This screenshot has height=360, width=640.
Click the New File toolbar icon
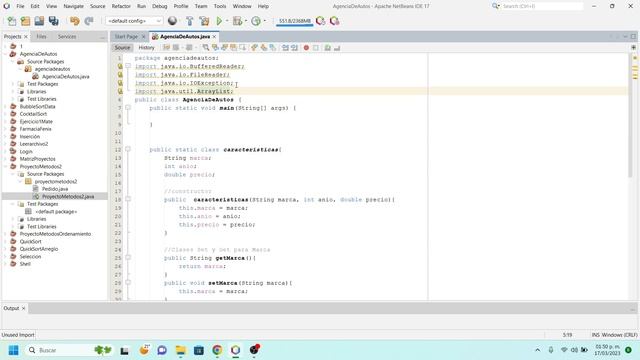coord(12,21)
